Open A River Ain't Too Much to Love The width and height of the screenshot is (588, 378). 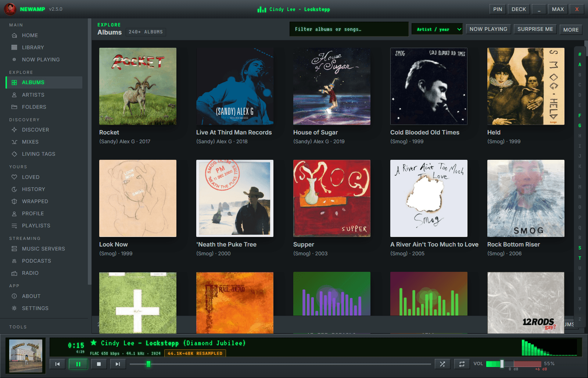coord(429,198)
